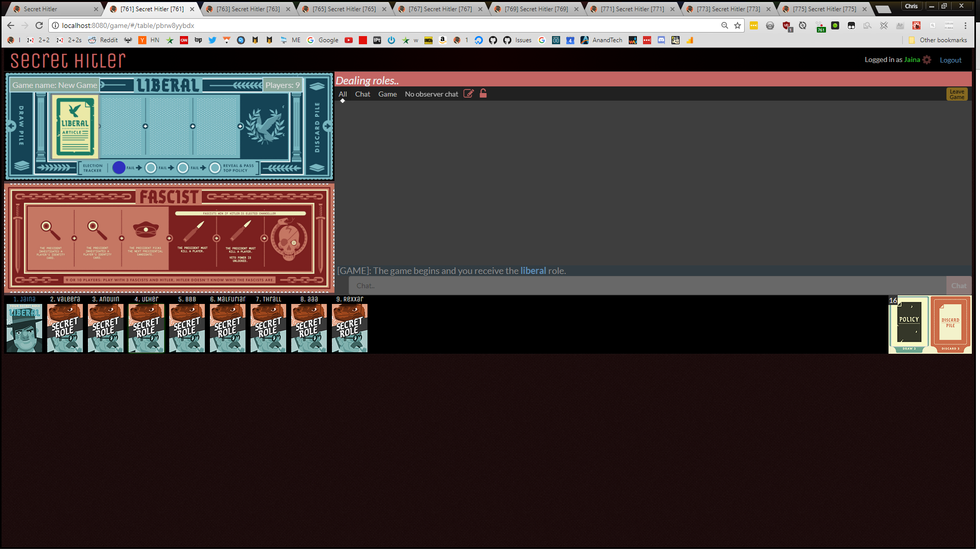Click the Chat send button
Screen dimensions: 980x553
tap(959, 286)
